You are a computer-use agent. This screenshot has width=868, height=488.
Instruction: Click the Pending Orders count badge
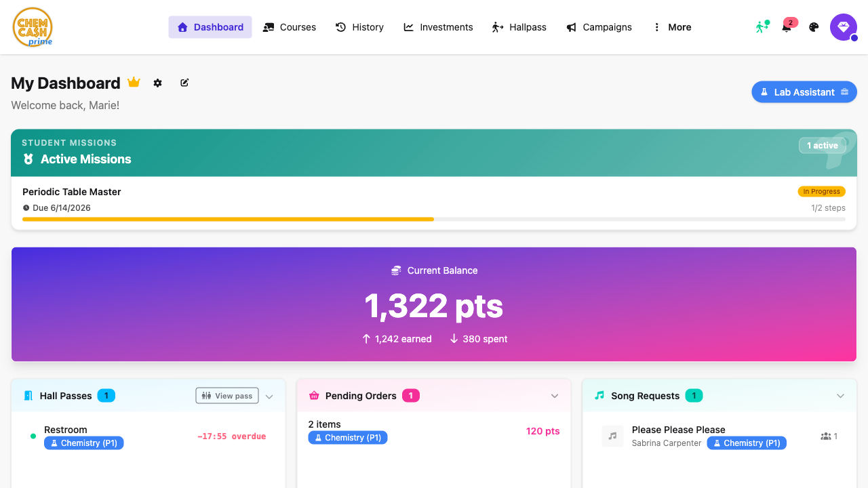[x=411, y=396]
